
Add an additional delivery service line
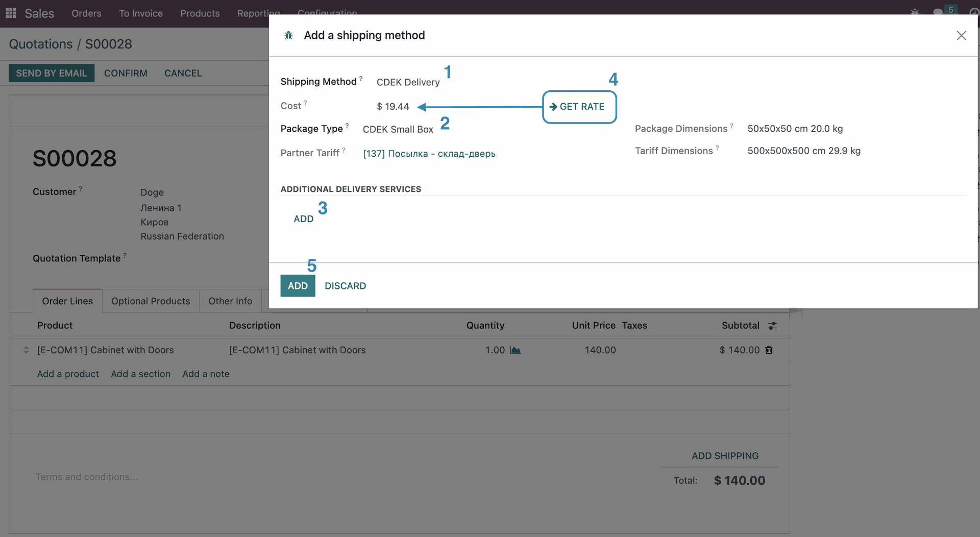(x=303, y=219)
